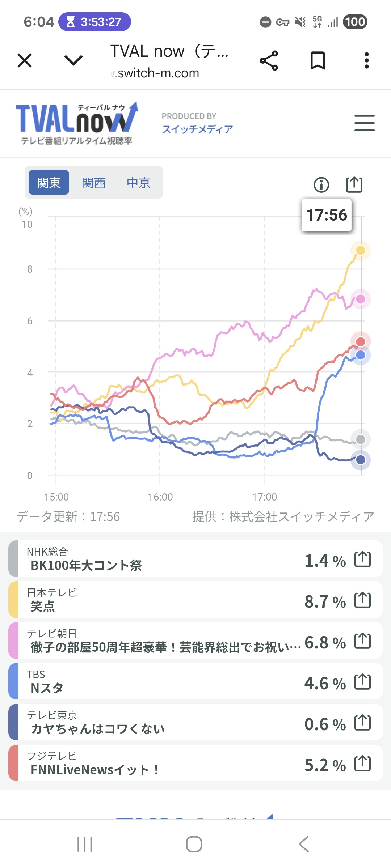The image size is (391, 868).
Task: Share the TBS Nスタ rating
Action: (362, 682)
